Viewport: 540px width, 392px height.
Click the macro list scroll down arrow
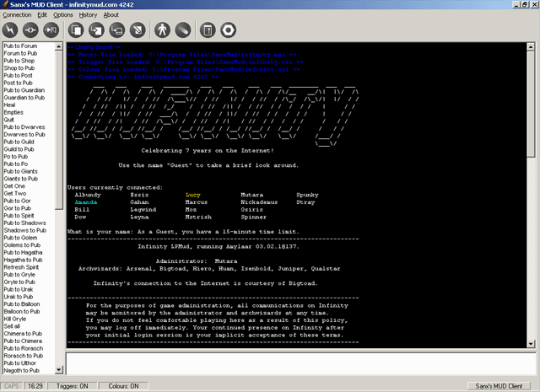pos(59,371)
